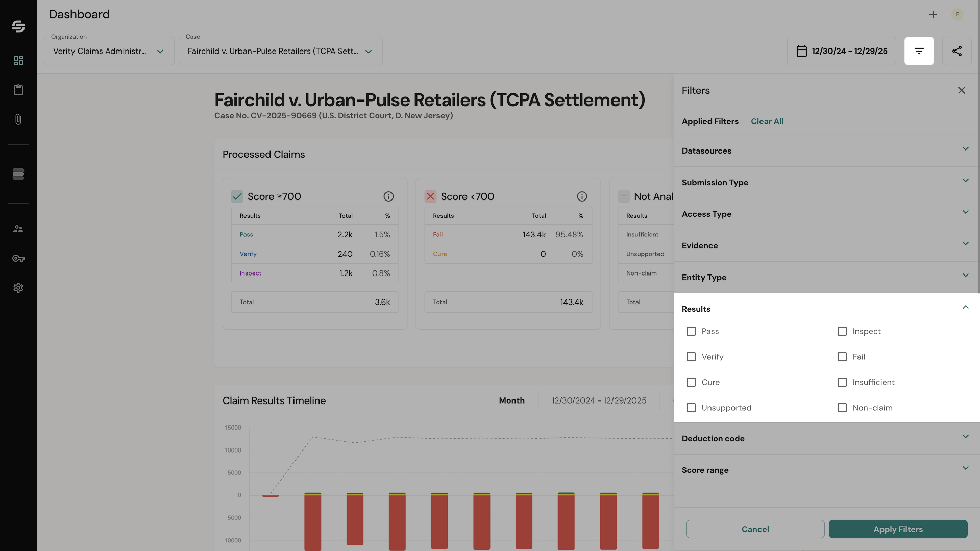980x551 pixels.
Task: Click the share icon button
Action: [x=957, y=51]
